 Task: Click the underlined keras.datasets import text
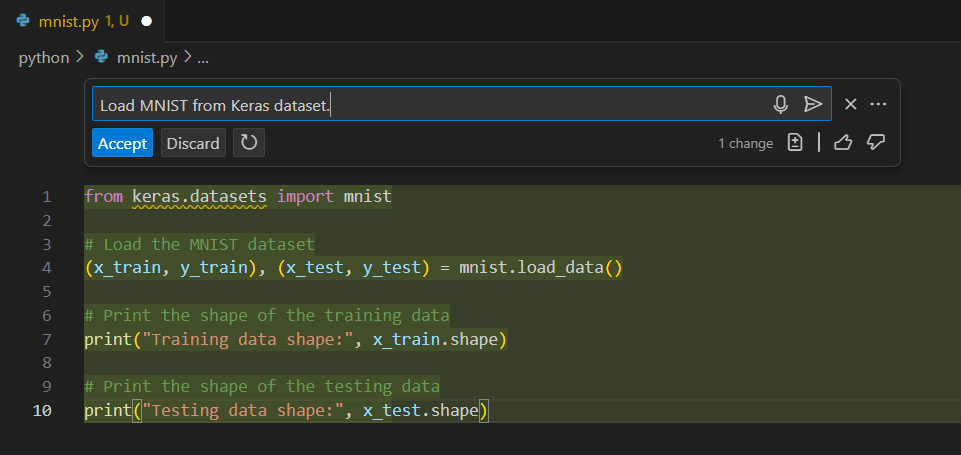199,196
